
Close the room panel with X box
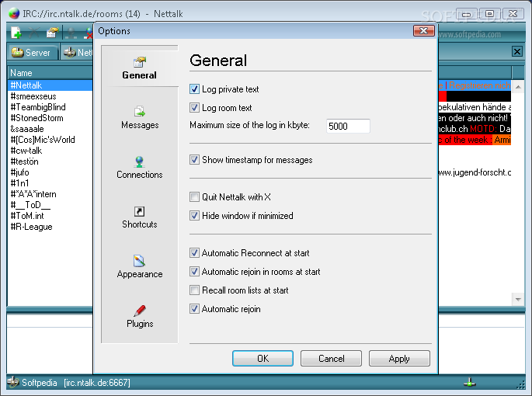516,51
